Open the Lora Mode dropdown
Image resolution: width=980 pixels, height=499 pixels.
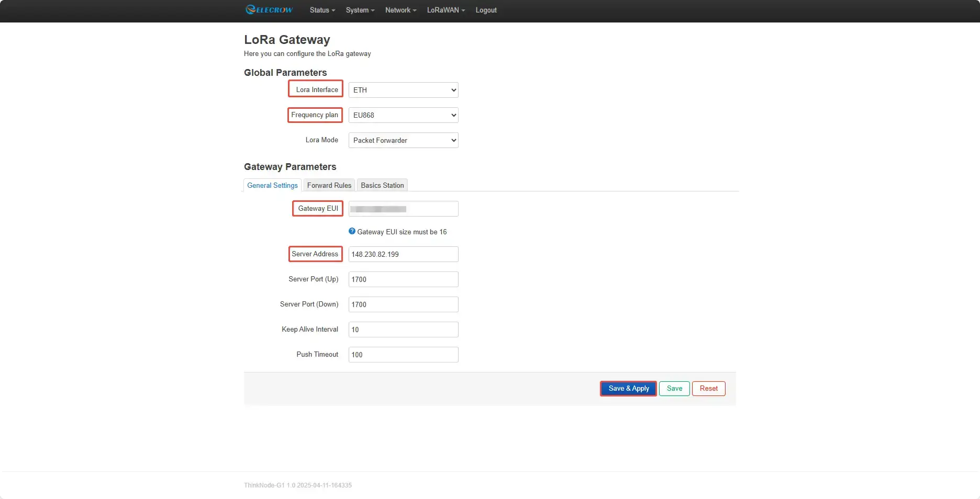click(403, 140)
